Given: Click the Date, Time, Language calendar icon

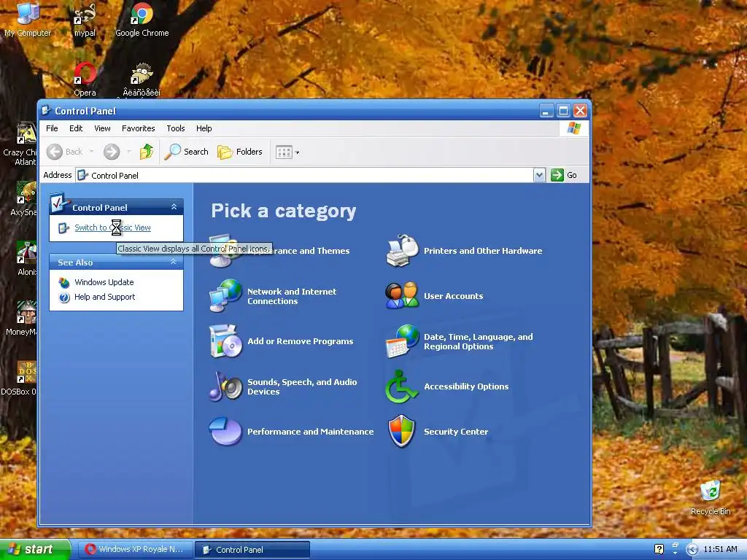Looking at the screenshot, I should click(x=402, y=341).
